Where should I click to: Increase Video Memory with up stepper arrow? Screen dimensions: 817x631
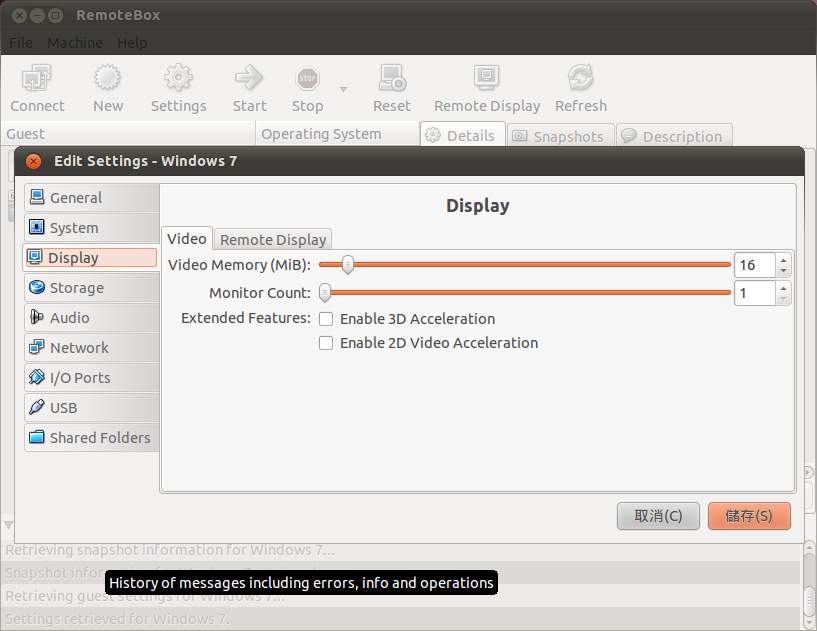783,260
